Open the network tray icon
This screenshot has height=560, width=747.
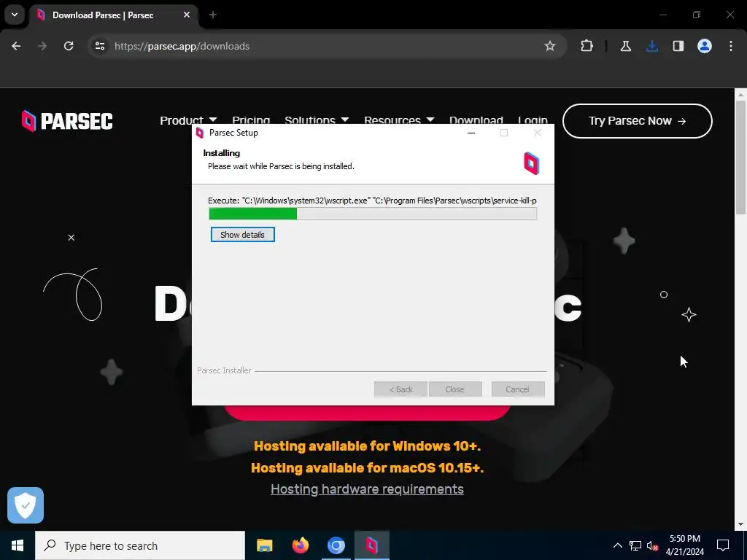[635, 545]
